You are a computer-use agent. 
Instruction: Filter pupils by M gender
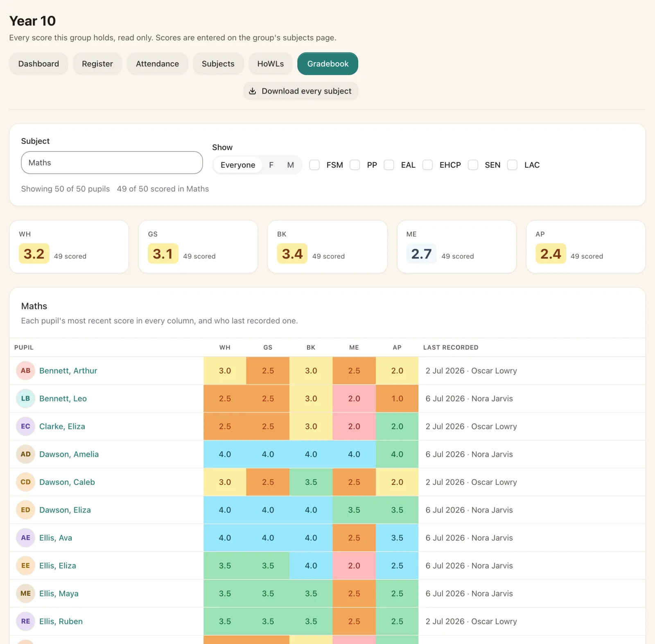tap(291, 165)
